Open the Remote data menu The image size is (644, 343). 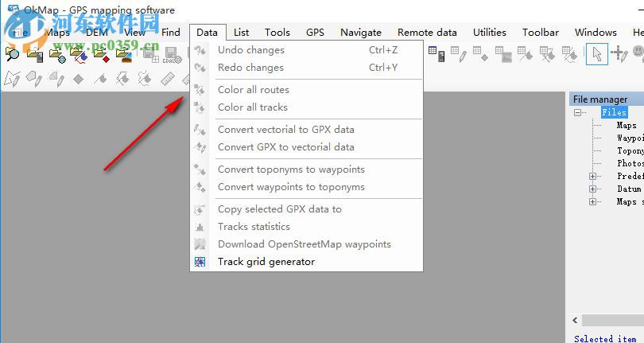(427, 33)
